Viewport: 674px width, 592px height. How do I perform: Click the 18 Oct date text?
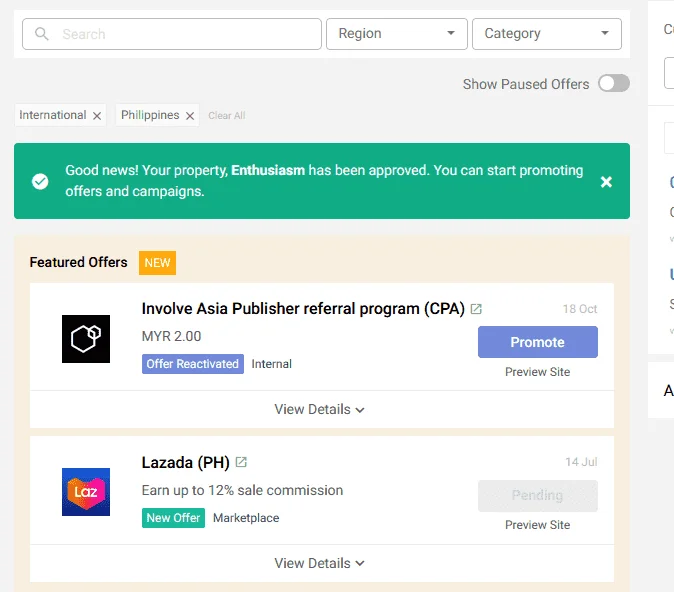click(580, 309)
